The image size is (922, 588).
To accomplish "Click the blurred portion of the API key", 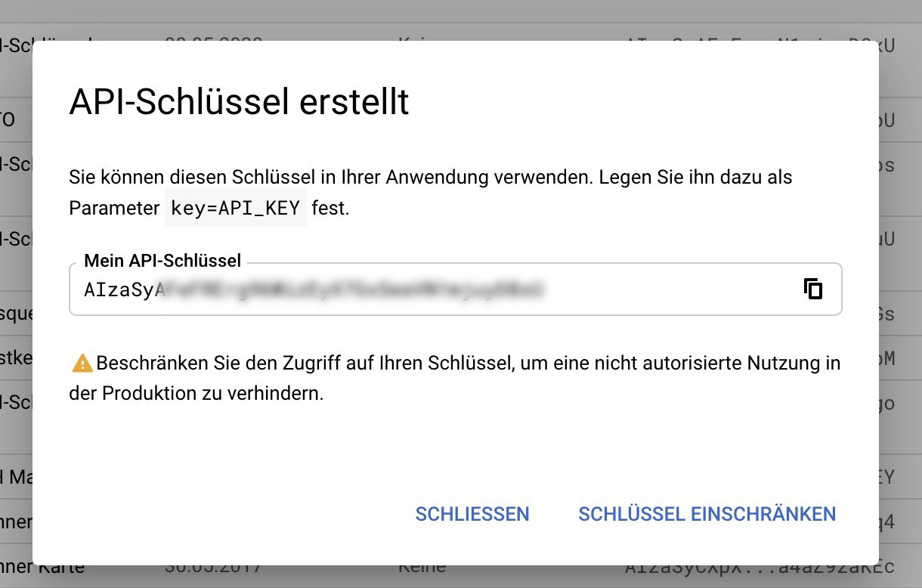I will click(350, 289).
